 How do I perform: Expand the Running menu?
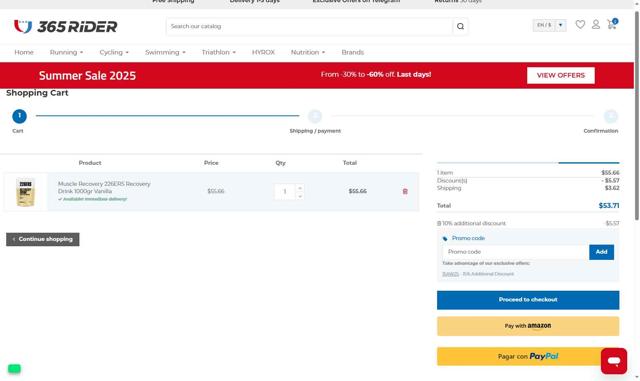click(x=67, y=52)
